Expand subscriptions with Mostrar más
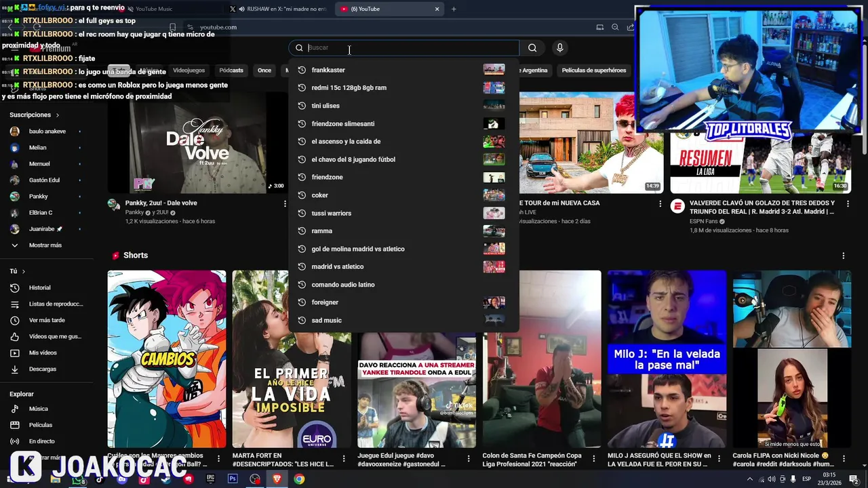 45,245
